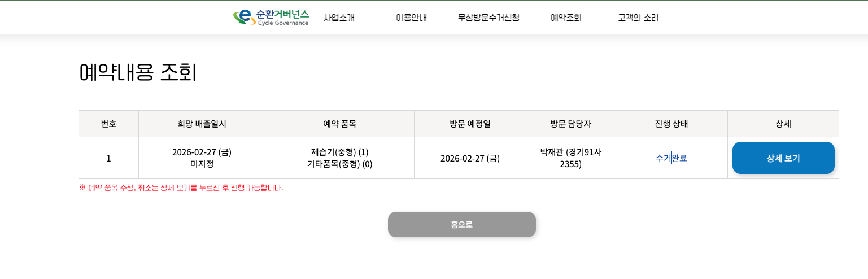Click the 진행 상태 column header

671,124
